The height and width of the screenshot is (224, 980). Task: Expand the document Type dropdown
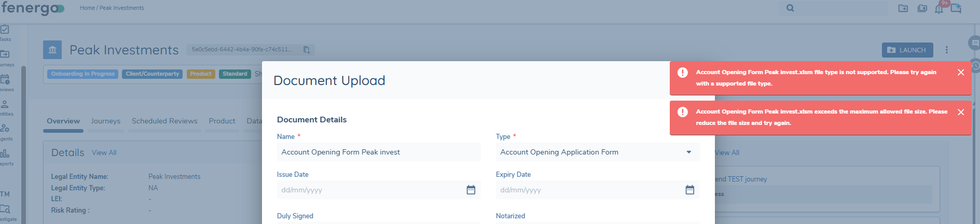coord(689,152)
